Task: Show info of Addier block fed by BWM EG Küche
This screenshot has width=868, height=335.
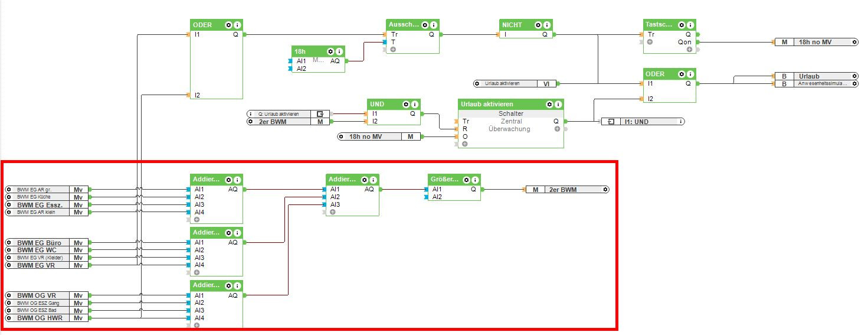Action: pos(237,180)
